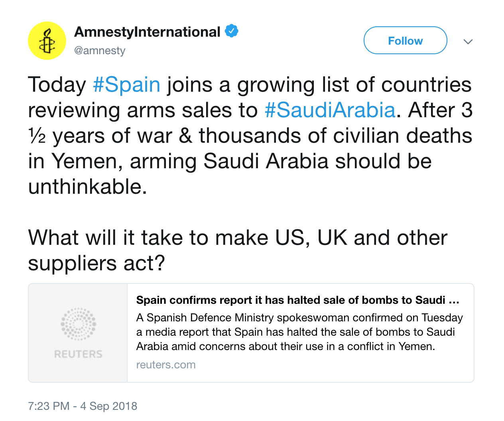Click the @amnesty handle
This screenshot has height=421, width=504.
tap(100, 51)
